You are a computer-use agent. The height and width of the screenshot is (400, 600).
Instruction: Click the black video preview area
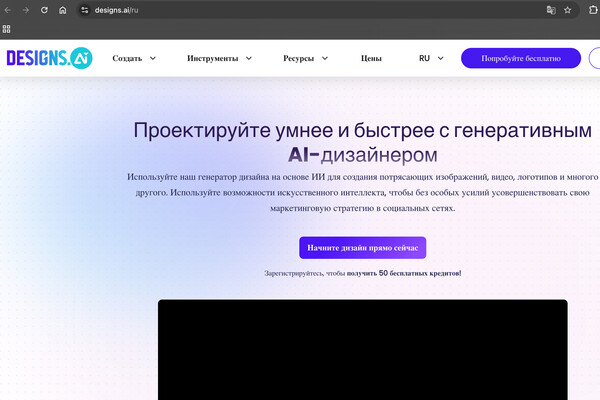click(362, 350)
